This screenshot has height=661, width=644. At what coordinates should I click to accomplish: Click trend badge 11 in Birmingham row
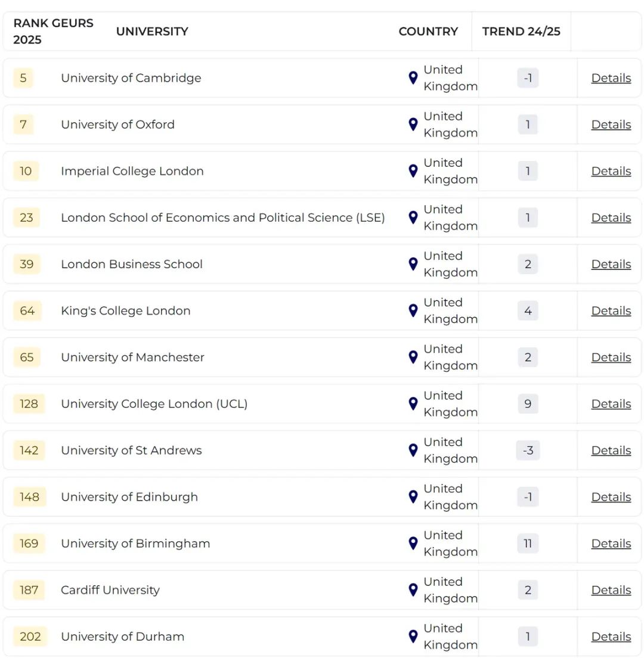pos(528,543)
